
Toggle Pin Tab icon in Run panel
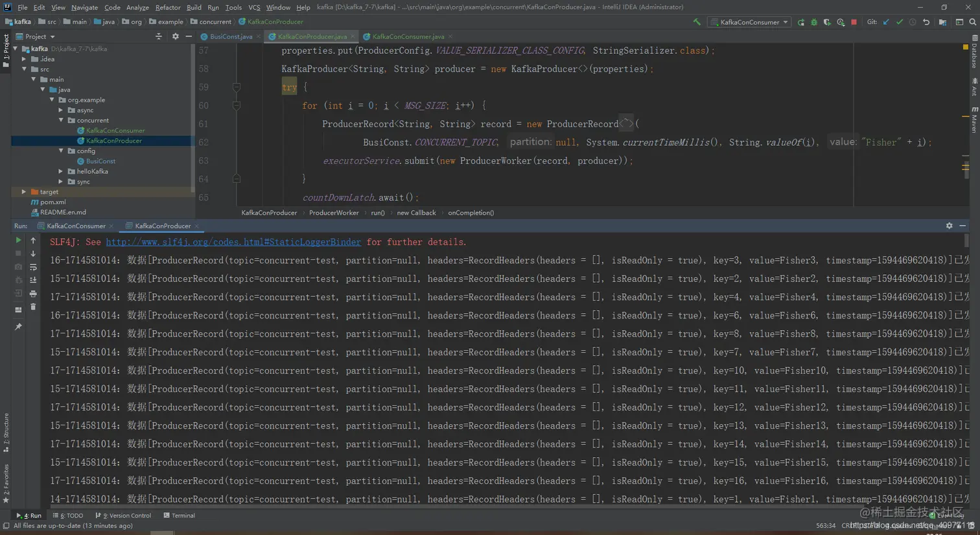18,327
